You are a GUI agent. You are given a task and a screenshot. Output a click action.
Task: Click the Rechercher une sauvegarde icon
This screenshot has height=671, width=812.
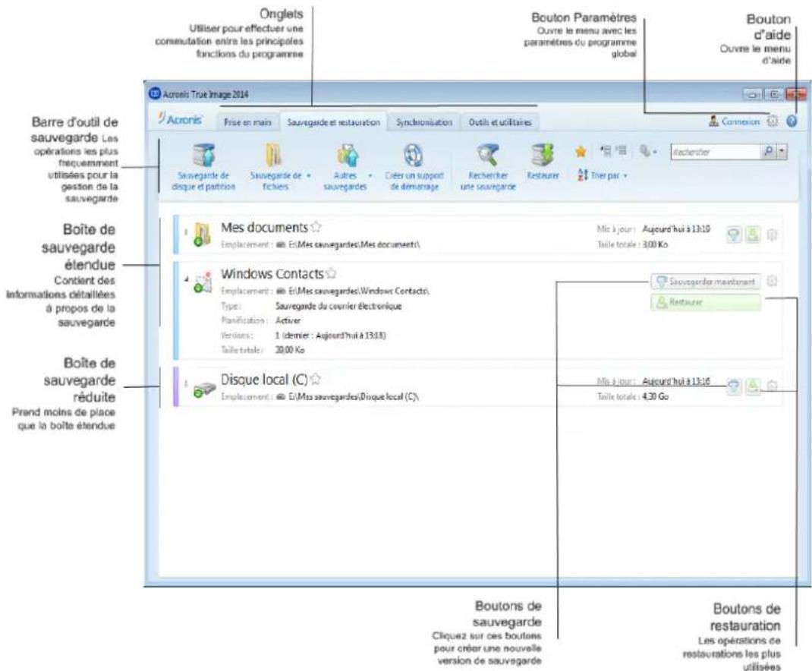[488, 155]
